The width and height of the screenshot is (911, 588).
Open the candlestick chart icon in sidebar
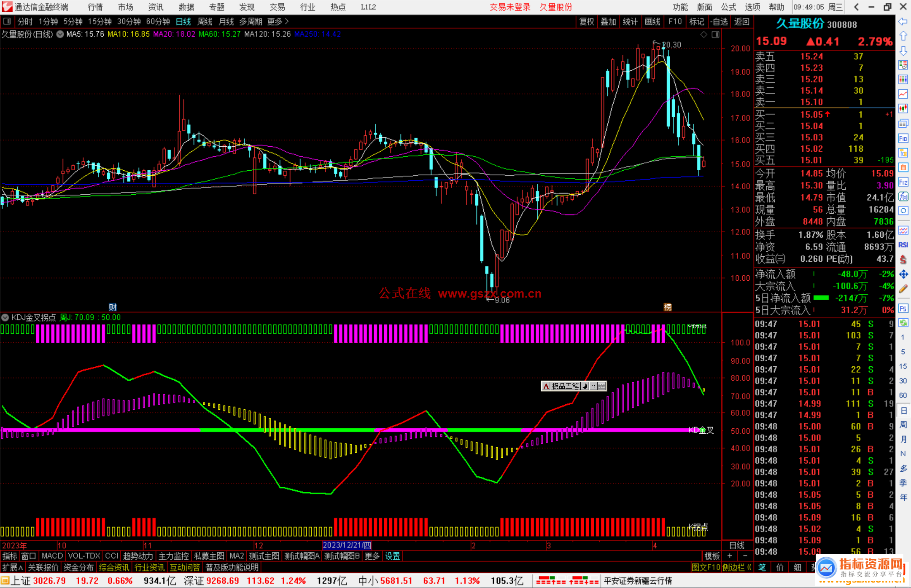pyautogui.click(x=903, y=109)
